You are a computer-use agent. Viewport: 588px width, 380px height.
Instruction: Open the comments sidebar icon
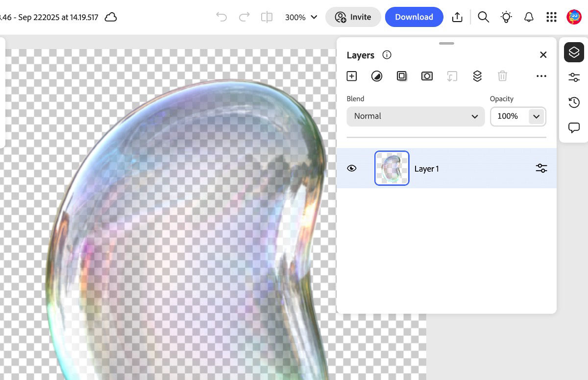point(574,128)
